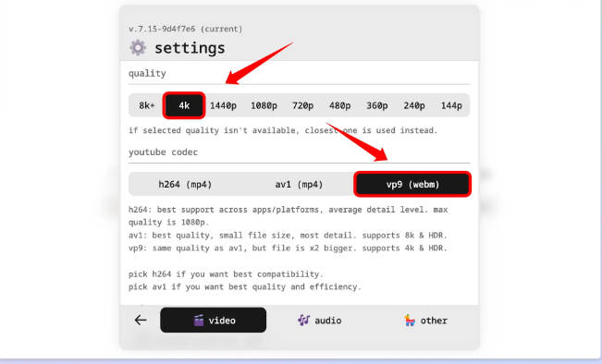
Task: Click the settings gear icon
Action: [x=138, y=48]
